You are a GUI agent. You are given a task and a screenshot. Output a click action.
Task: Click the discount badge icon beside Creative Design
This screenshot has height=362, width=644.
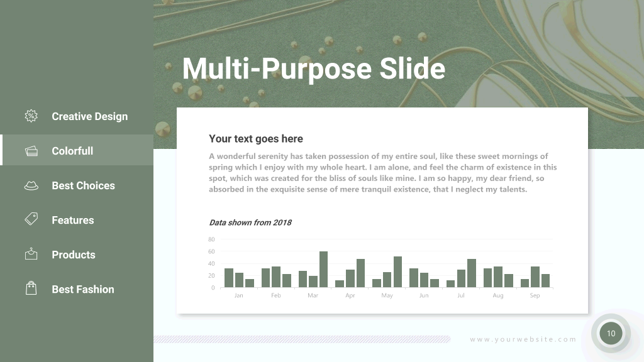tap(31, 116)
